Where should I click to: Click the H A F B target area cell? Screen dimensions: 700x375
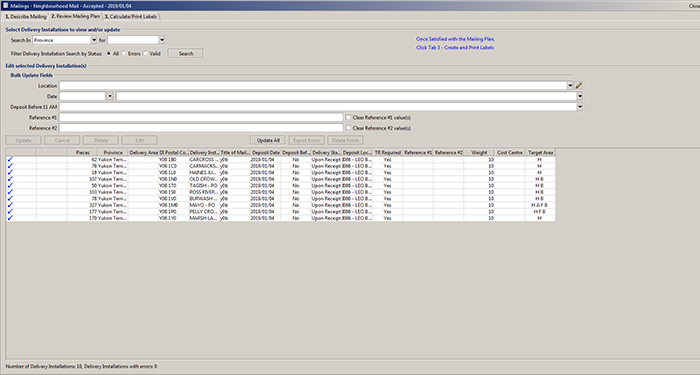coord(540,205)
